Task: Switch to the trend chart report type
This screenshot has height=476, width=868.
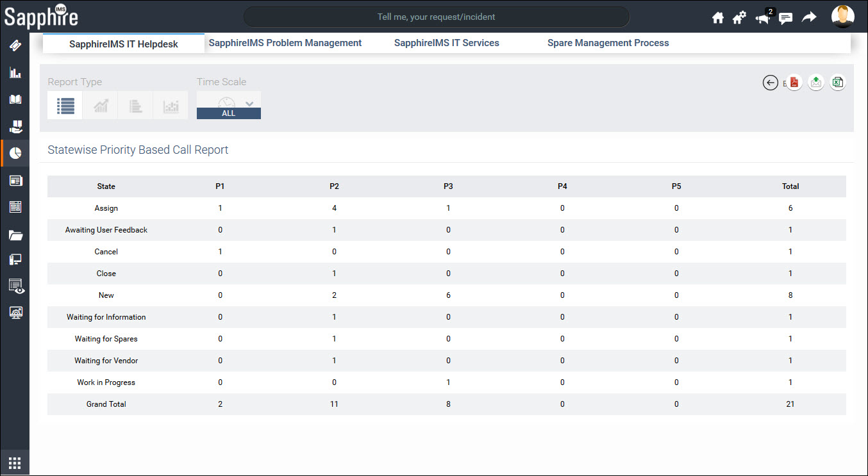Action: (x=100, y=105)
